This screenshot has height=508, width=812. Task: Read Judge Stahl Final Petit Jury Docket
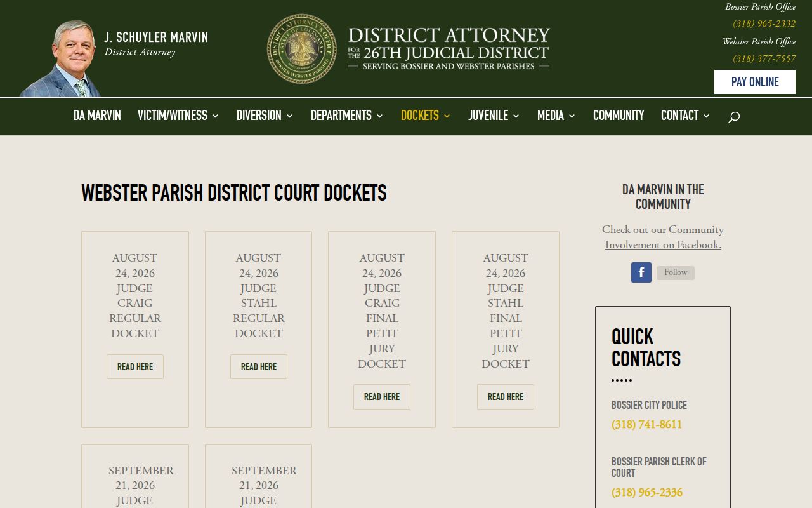pyautogui.click(x=506, y=397)
